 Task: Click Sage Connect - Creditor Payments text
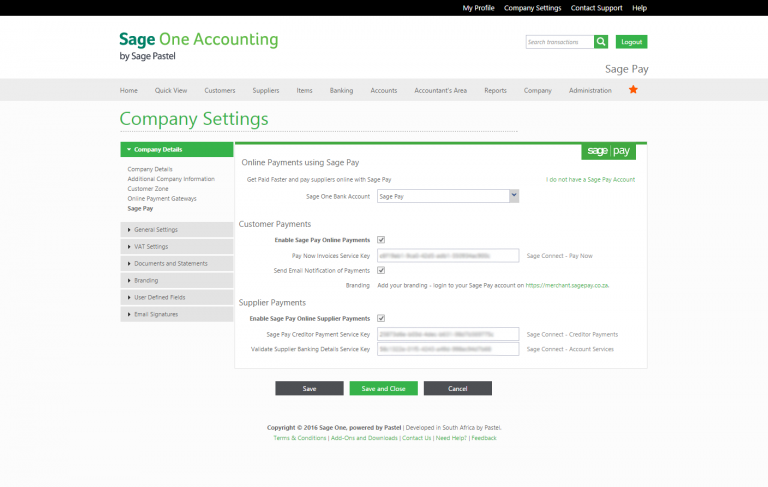click(572, 334)
